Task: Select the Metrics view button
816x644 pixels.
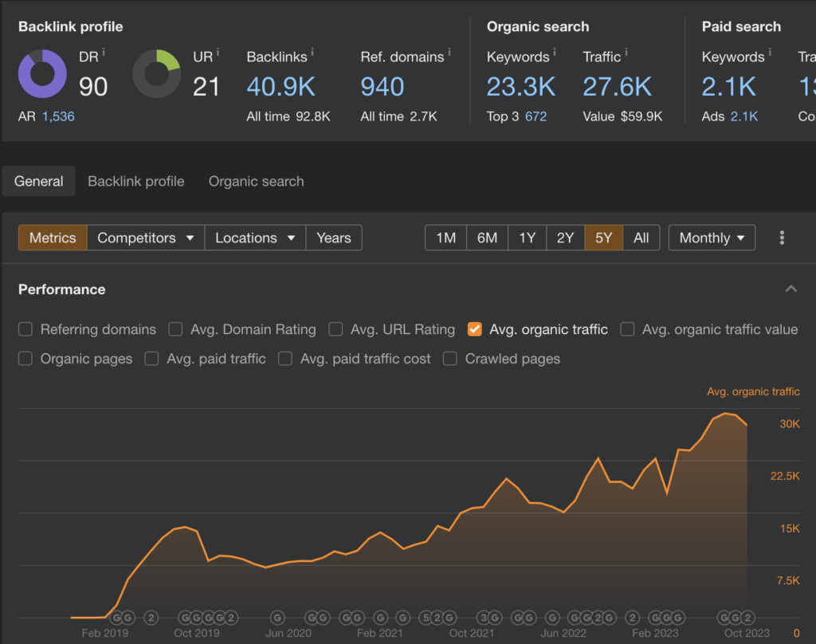Action: click(x=53, y=238)
